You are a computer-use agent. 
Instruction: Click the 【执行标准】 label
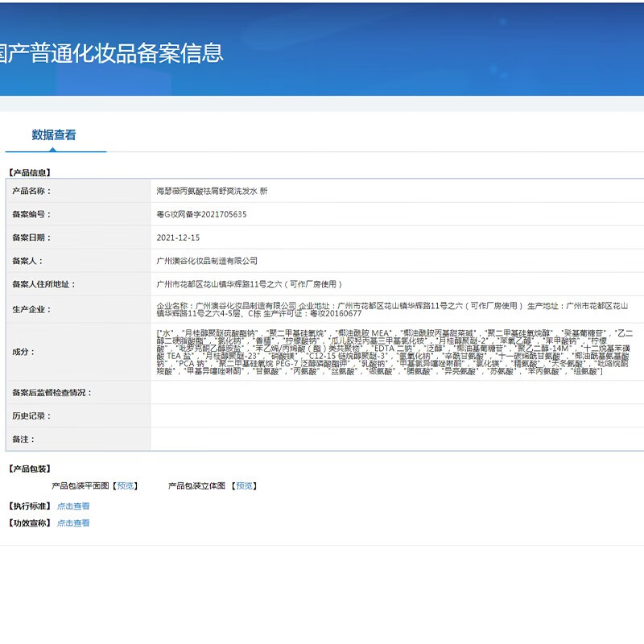tap(28, 507)
